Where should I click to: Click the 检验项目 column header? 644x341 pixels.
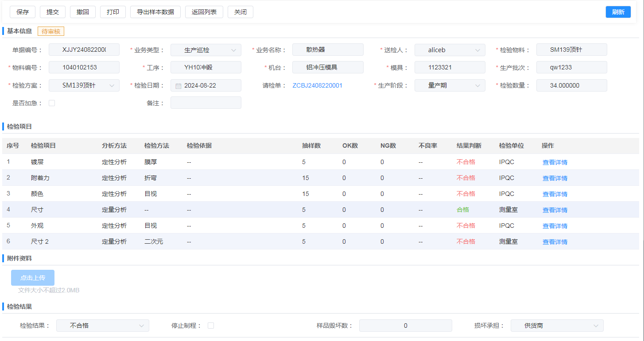pos(43,146)
